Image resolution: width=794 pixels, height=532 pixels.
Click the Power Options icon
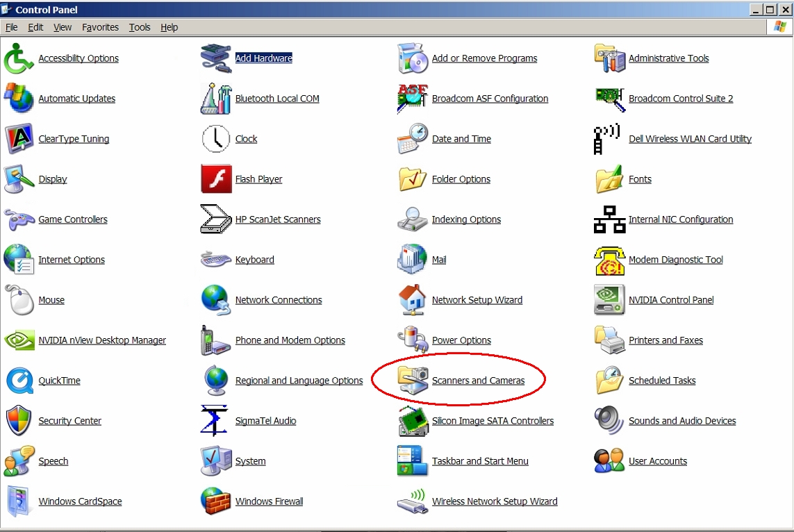(413, 339)
